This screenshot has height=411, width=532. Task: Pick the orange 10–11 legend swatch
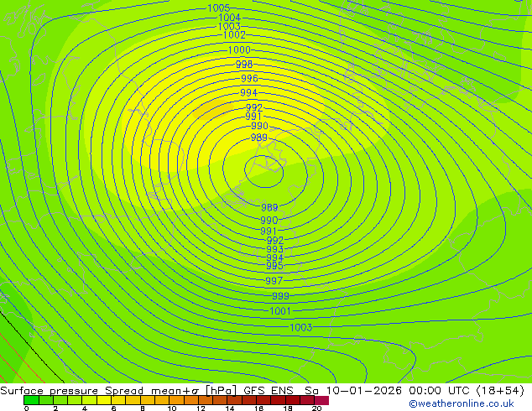(176, 400)
